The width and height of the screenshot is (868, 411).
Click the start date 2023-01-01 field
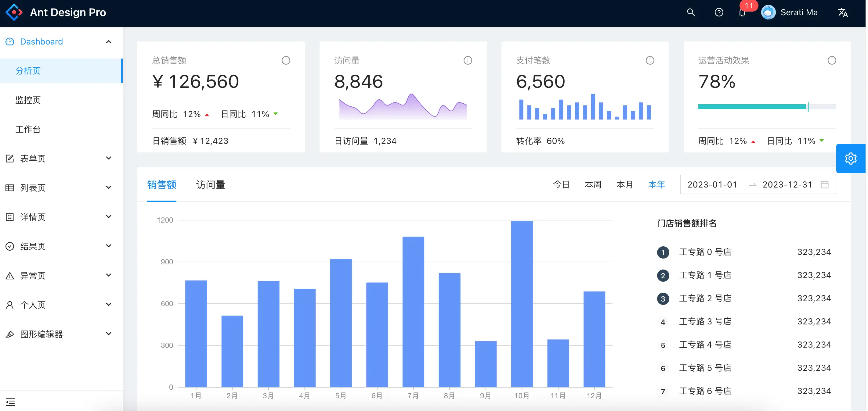[712, 184]
